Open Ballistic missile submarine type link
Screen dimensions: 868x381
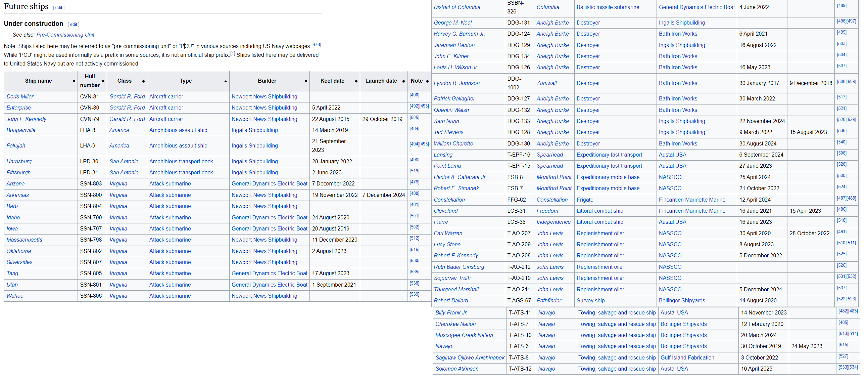click(x=608, y=7)
